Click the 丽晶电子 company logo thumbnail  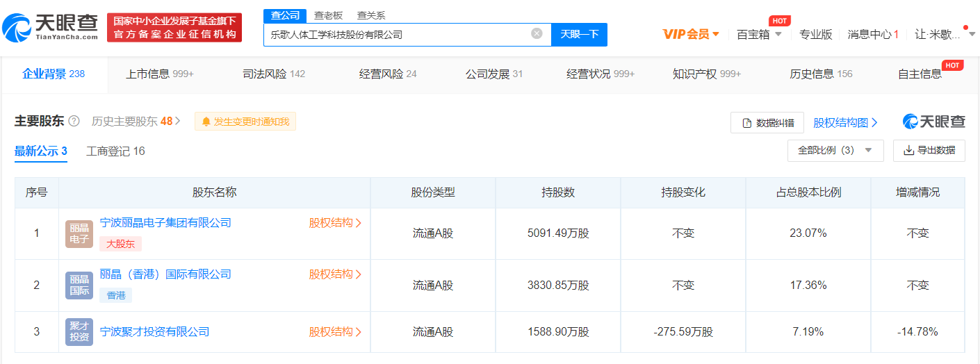(x=79, y=234)
